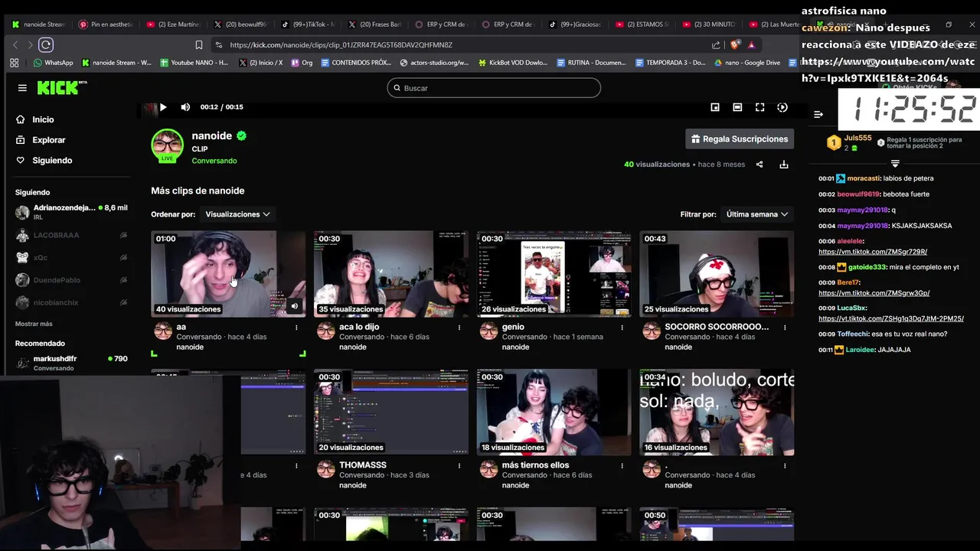This screenshot has height=551, width=980.
Task: Open the Filtrar por Última semana dropdown
Action: click(757, 214)
